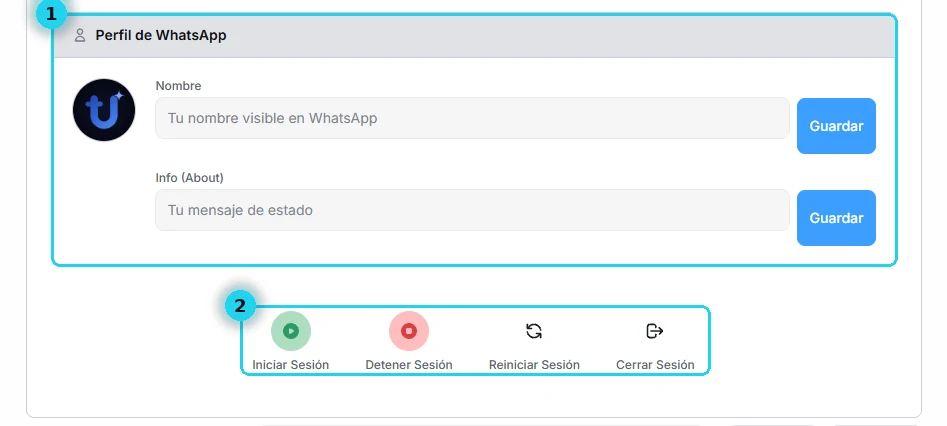Click the Info (About) field label
Image resolution: width=947 pixels, height=426 pixels.
click(190, 178)
